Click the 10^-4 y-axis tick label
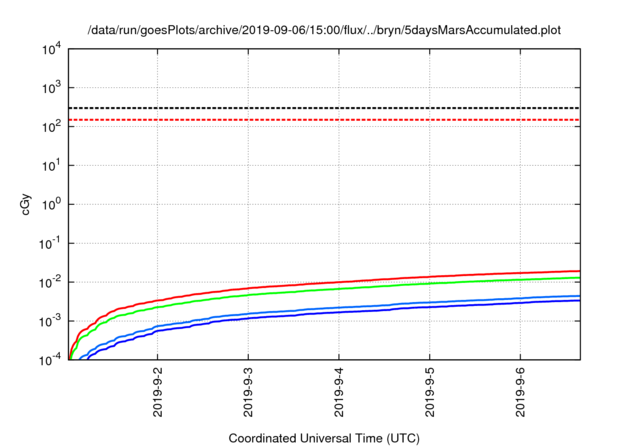 click(x=50, y=360)
